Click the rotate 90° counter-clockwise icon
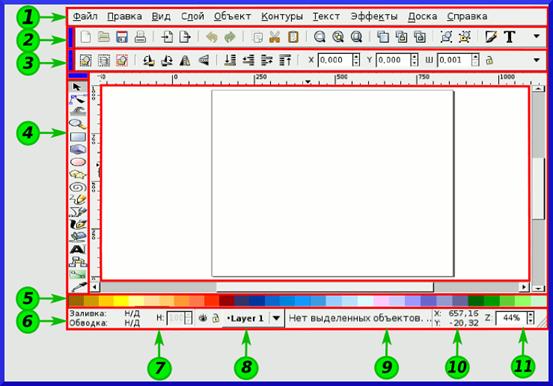The image size is (553, 386). tap(148, 60)
